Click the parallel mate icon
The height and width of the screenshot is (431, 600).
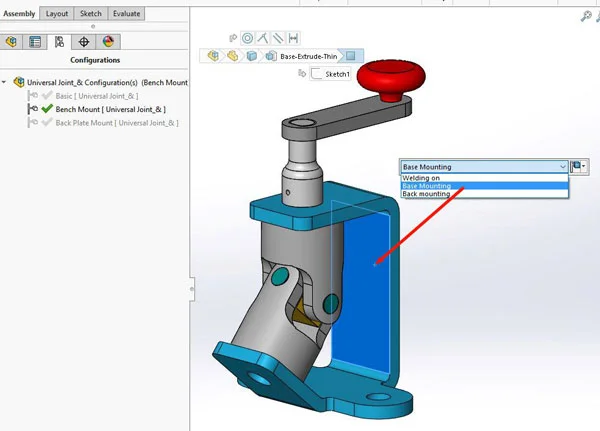[278, 38]
